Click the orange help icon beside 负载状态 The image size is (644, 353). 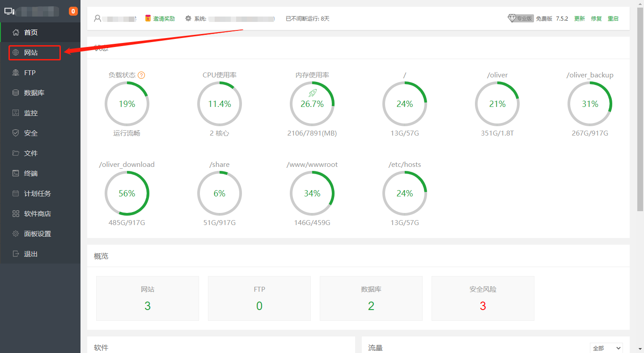click(141, 75)
